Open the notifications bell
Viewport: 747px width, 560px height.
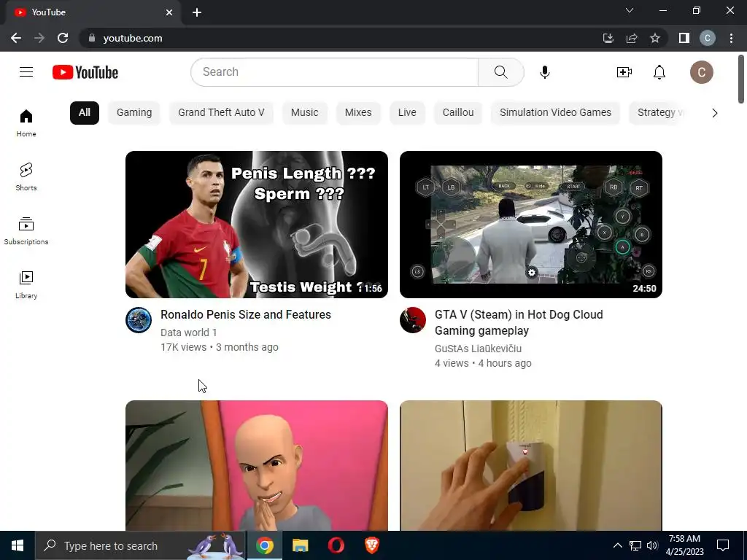point(659,72)
